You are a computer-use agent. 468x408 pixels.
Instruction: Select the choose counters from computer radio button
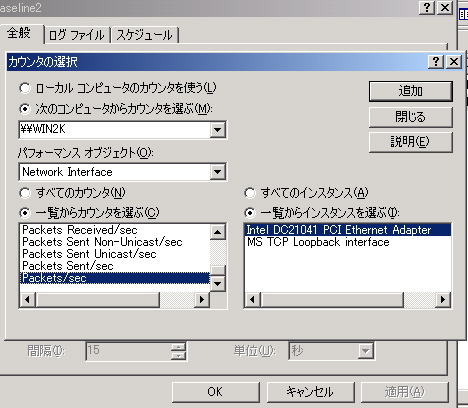[25, 109]
